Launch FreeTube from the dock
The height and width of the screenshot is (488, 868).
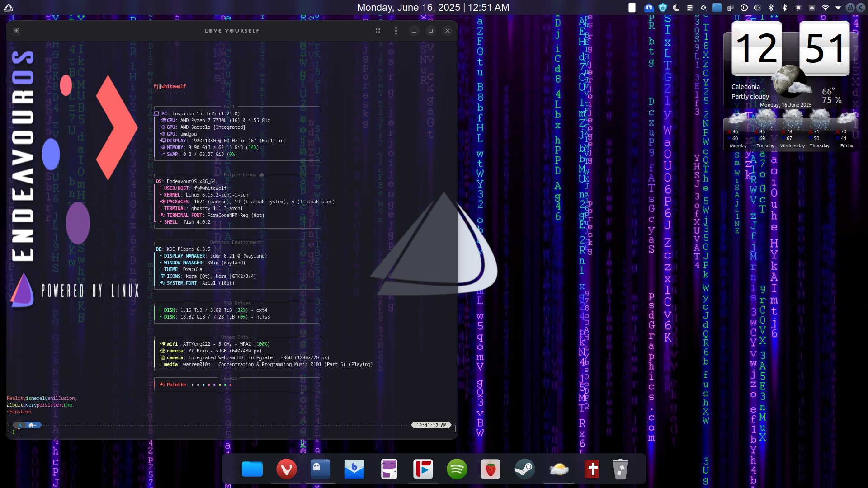point(423,469)
